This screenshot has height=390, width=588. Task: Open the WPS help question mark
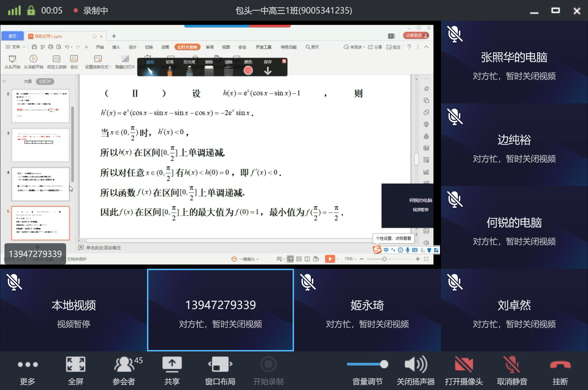(409, 47)
